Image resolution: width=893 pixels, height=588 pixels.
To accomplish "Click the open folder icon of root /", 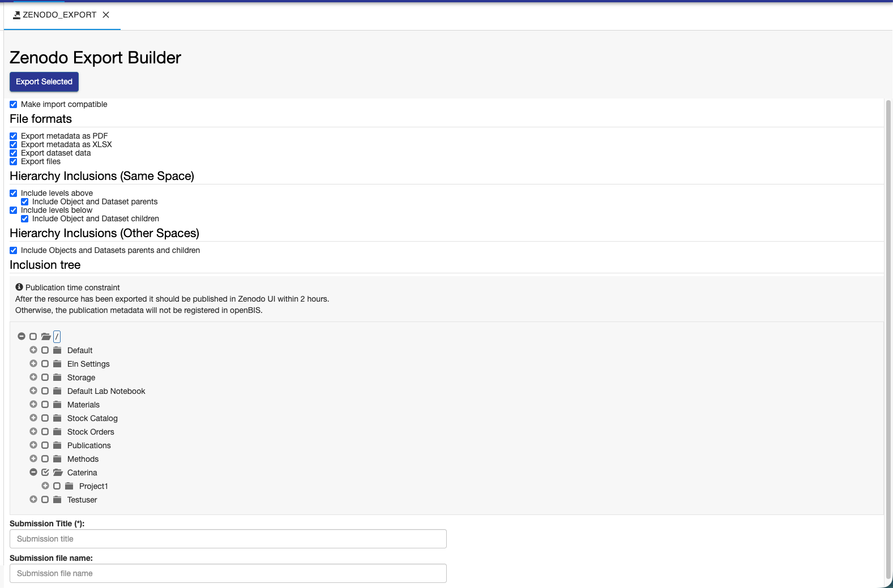I will (46, 336).
